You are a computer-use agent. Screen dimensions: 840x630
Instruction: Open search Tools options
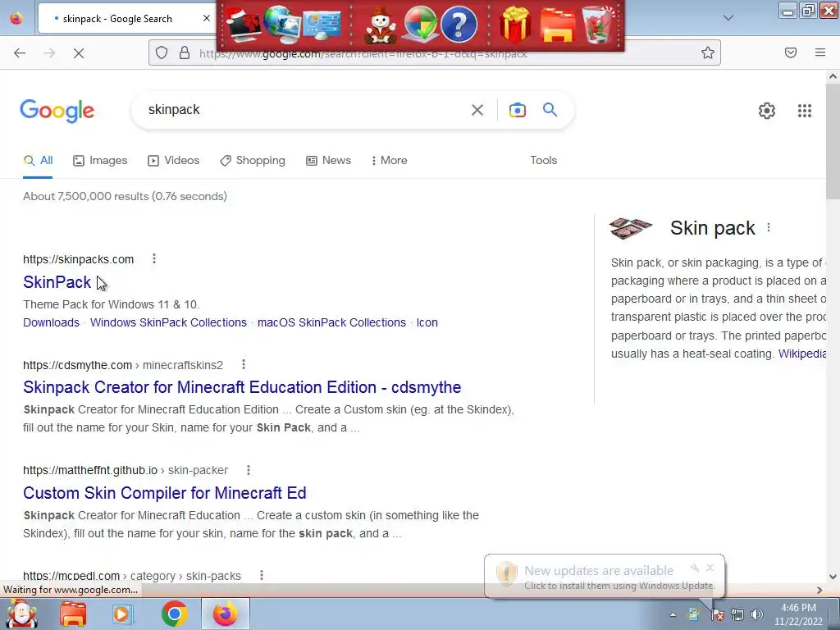[x=543, y=160]
